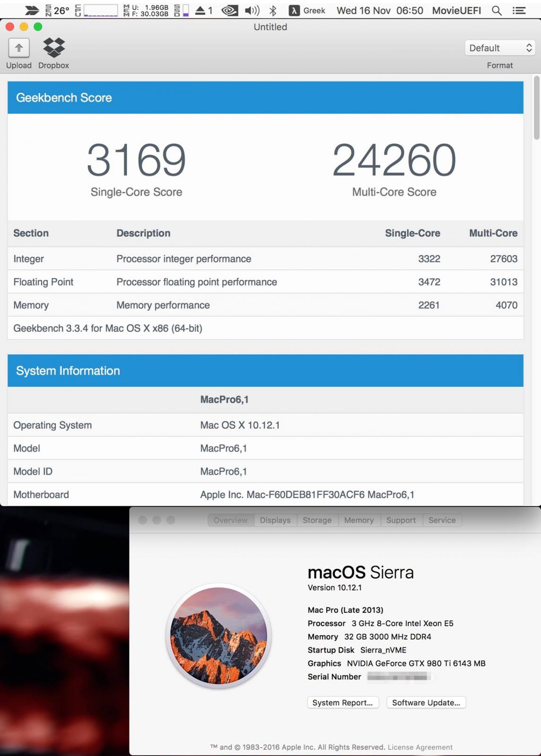
Task: Click the macOS Sierra mountain image
Action: tap(218, 636)
